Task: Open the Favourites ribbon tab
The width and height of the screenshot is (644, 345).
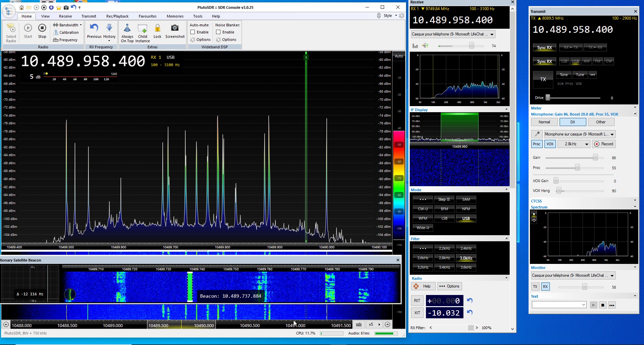Action: point(147,16)
